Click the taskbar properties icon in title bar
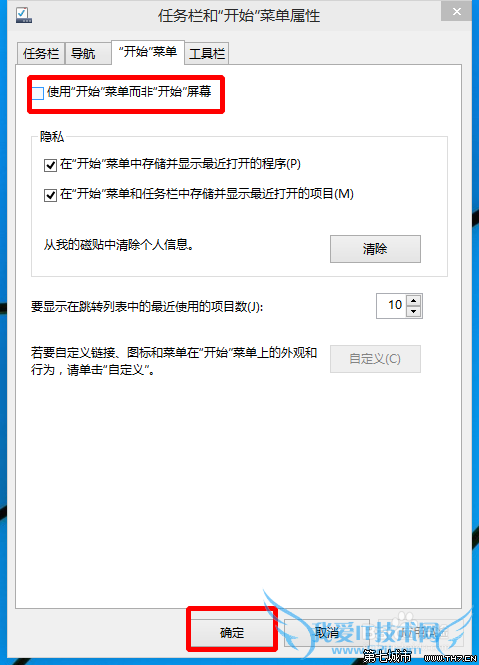This screenshot has height=665, width=479. pos(24,15)
